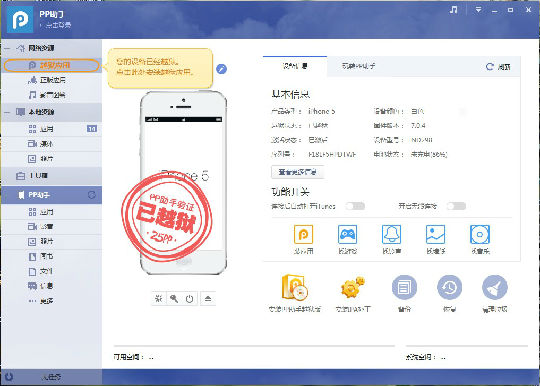The width and height of the screenshot is (540, 386).
Task: Open device books item with book icon
Action: click(x=52, y=257)
